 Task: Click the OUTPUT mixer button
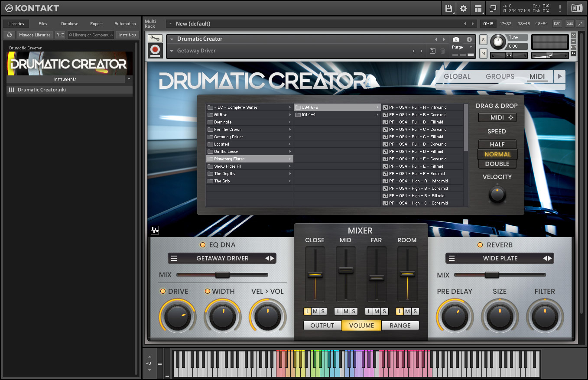[x=322, y=325]
